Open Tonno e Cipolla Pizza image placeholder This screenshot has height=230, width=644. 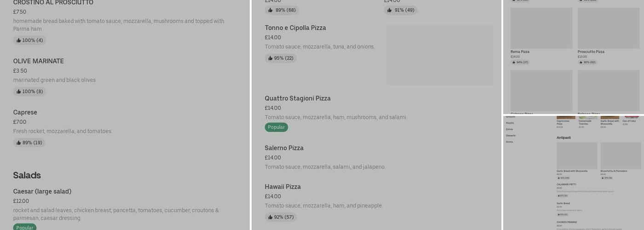point(440,55)
